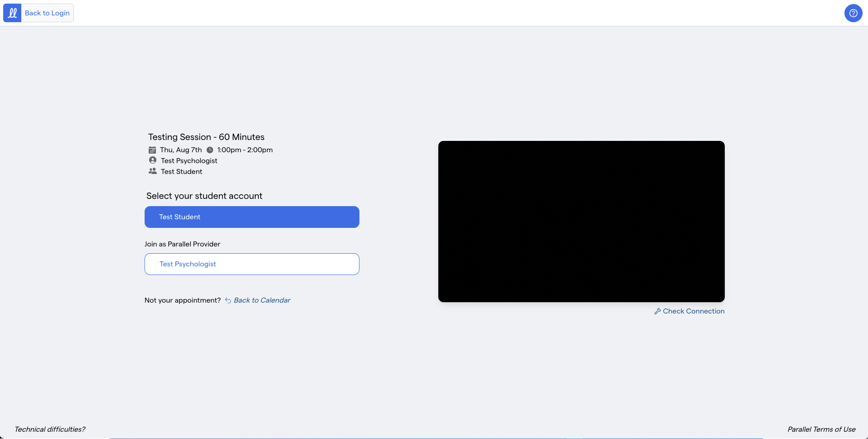Click the Select your student account heading
The width and height of the screenshot is (868, 439).
204,196
